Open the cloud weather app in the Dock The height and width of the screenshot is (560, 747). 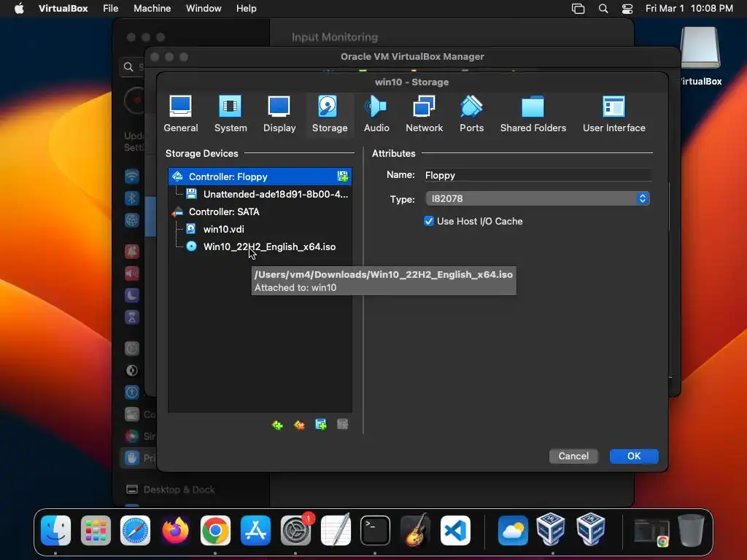point(513,530)
